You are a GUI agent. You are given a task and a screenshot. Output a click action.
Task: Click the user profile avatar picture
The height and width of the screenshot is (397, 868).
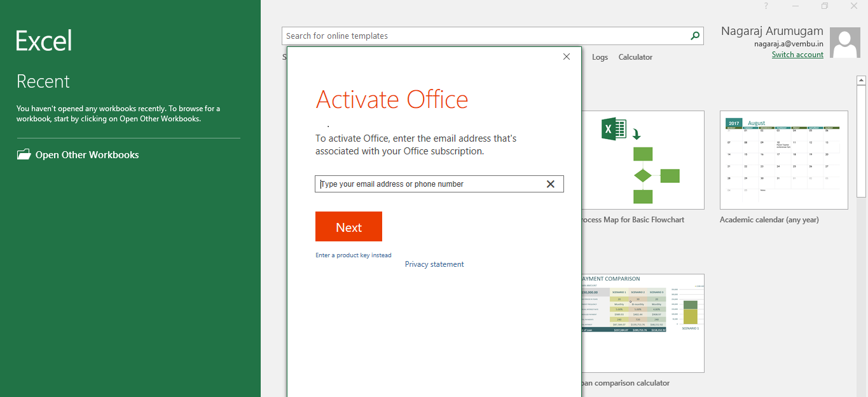(x=846, y=44)
